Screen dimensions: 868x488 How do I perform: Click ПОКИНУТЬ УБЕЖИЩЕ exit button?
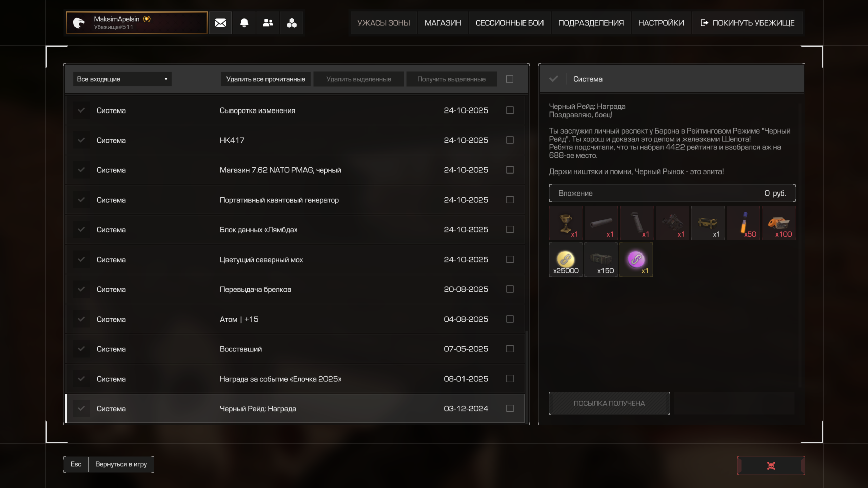(748, 23)
